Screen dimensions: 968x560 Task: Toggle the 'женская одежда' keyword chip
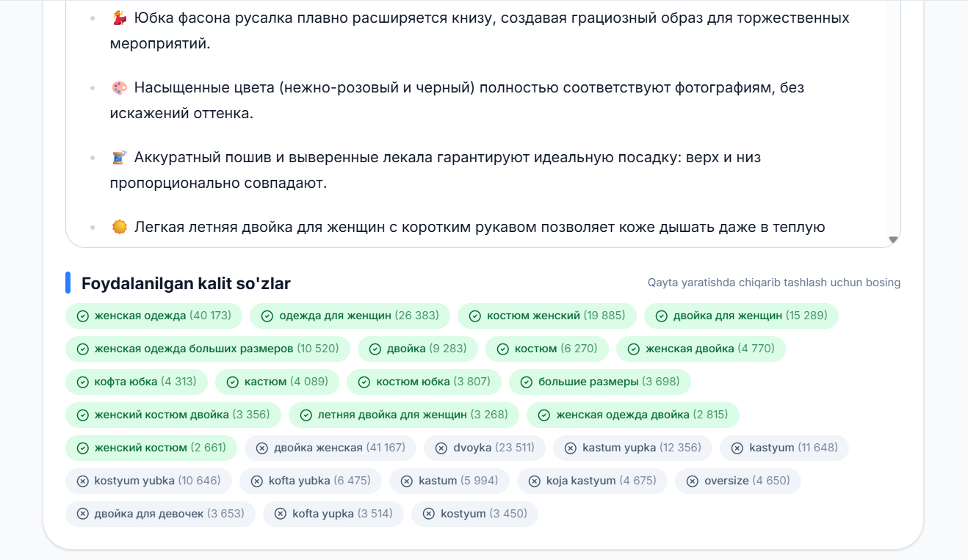coord(154,316)
